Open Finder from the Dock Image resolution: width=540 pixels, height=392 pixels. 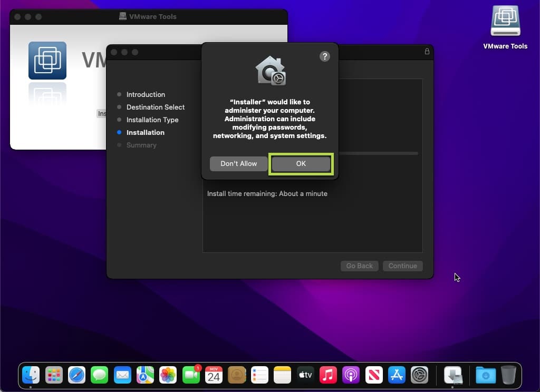tap(31, 375)
